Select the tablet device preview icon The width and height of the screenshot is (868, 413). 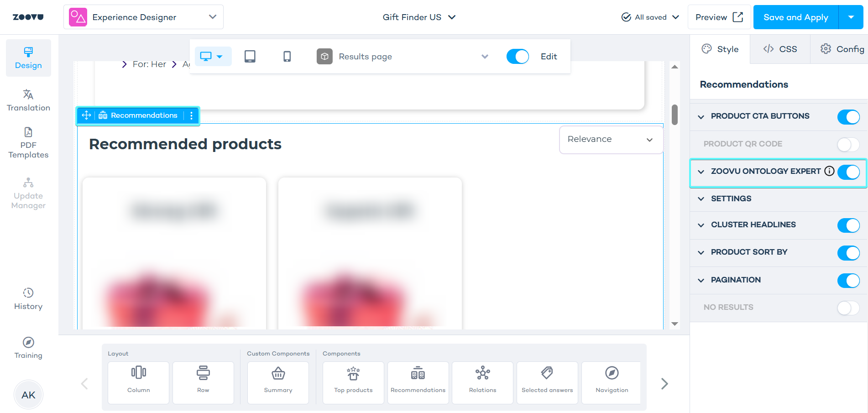[250, 56]
